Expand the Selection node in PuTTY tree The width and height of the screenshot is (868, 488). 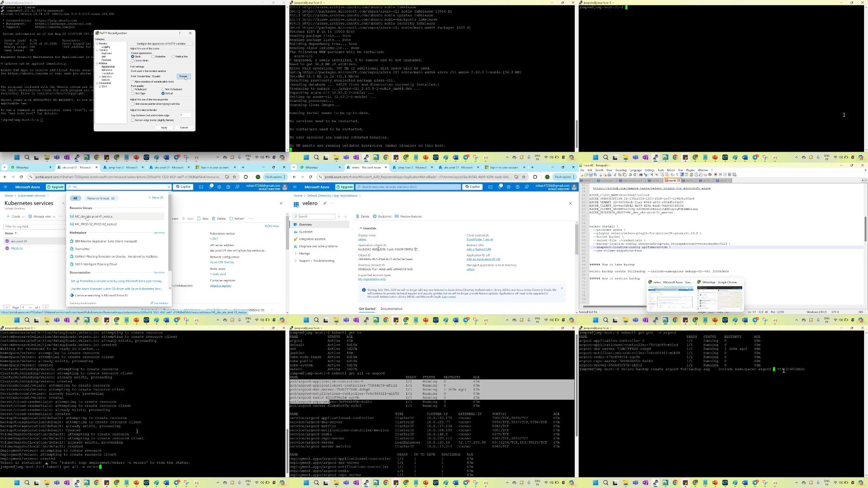coord(100,76)
